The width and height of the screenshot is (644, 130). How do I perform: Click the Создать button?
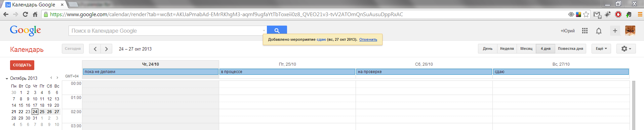[22, 65]
